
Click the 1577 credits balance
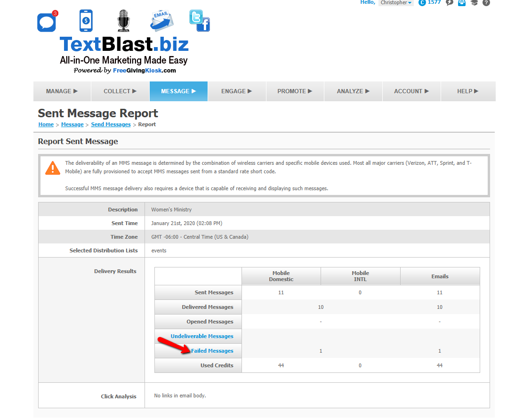(x=434, y=3)
